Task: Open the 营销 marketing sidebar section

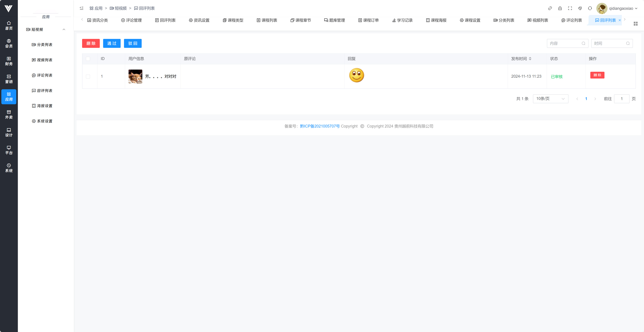Action: click(x=9, y=79)
